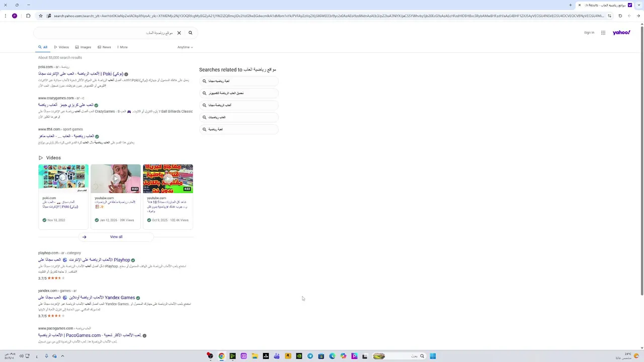Open the Yandex Games result title link
The height and width of the screenshot is (362, 644).
87,298
